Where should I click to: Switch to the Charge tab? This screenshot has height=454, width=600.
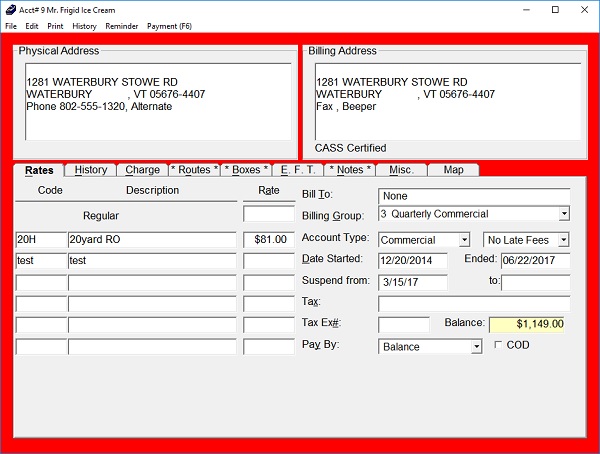[143, 170]
